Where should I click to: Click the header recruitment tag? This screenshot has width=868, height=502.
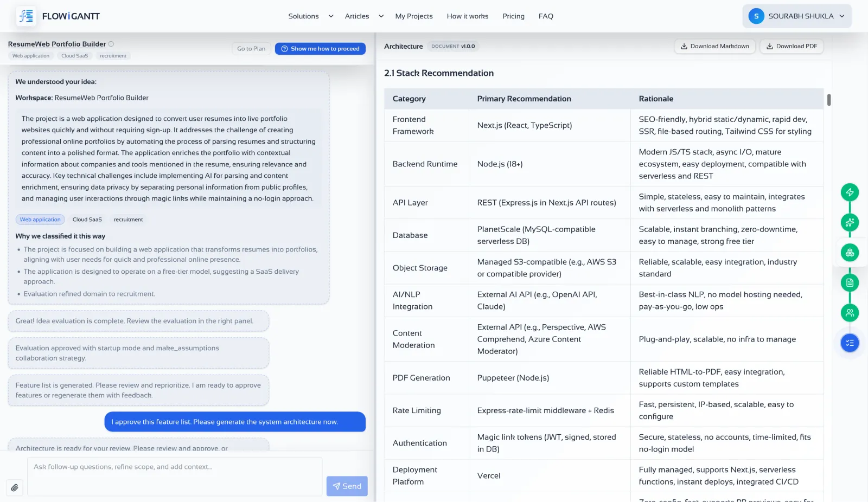(113, 56)
